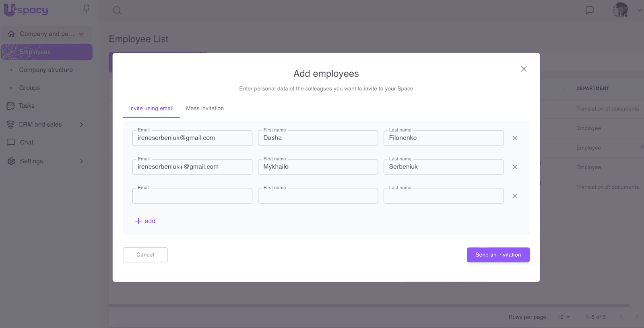Click Send an invitation
Image resolution: width=644 pixels, height=328 pixels.
[x=498, y=255]
